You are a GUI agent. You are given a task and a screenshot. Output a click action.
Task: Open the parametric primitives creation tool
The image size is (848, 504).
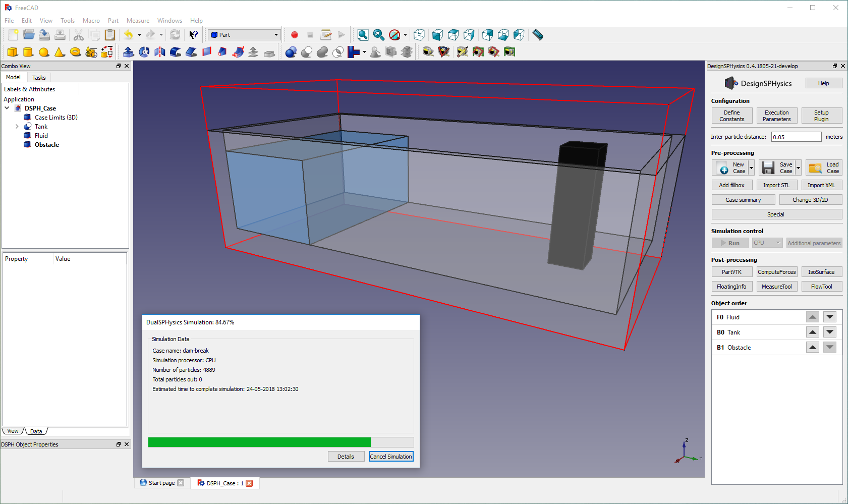pos(91,52)
